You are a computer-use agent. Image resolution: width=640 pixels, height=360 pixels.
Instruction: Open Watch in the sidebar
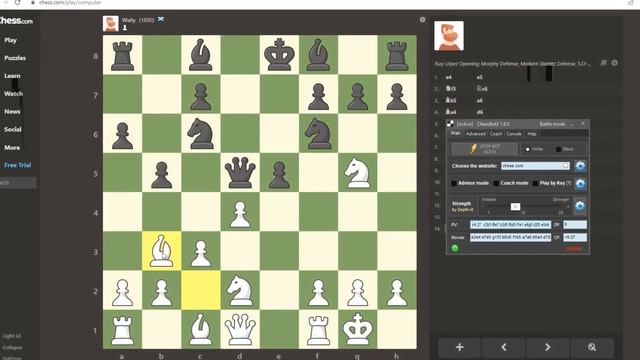pyautogui.click(x=13, y=93)
